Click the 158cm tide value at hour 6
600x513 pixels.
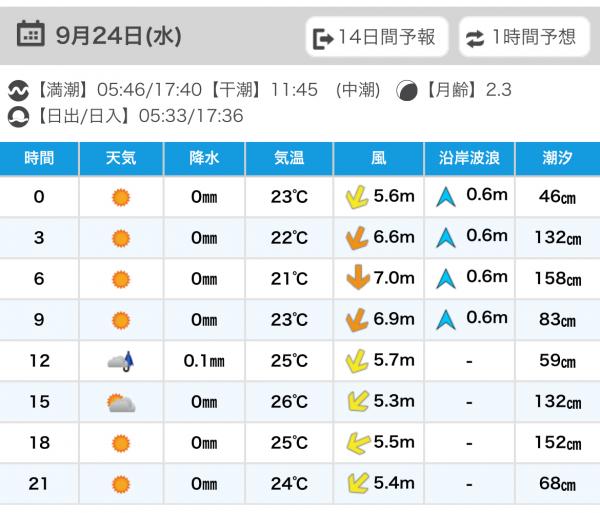(557, 279)
